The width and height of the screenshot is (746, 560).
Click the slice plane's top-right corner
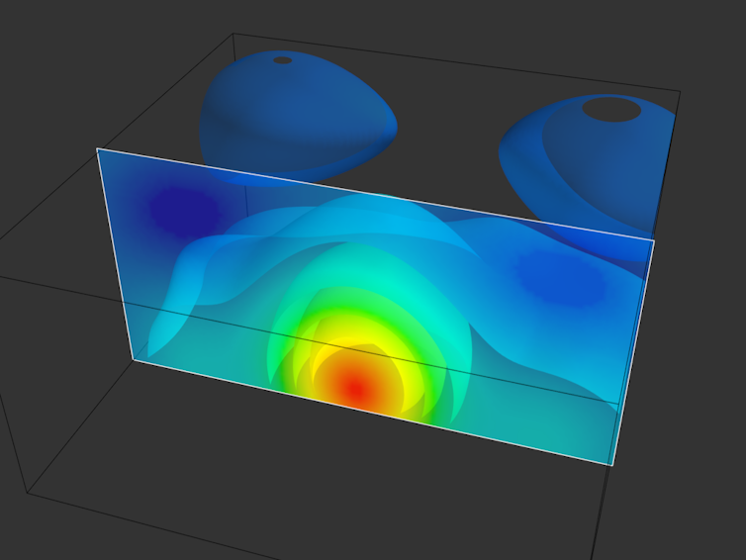(654, 238)
